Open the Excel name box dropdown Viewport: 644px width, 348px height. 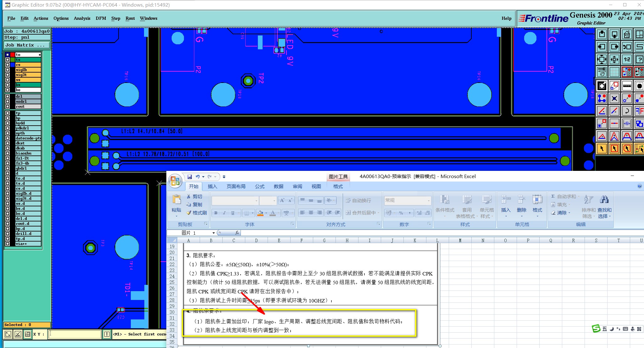(x=214, y=233)
